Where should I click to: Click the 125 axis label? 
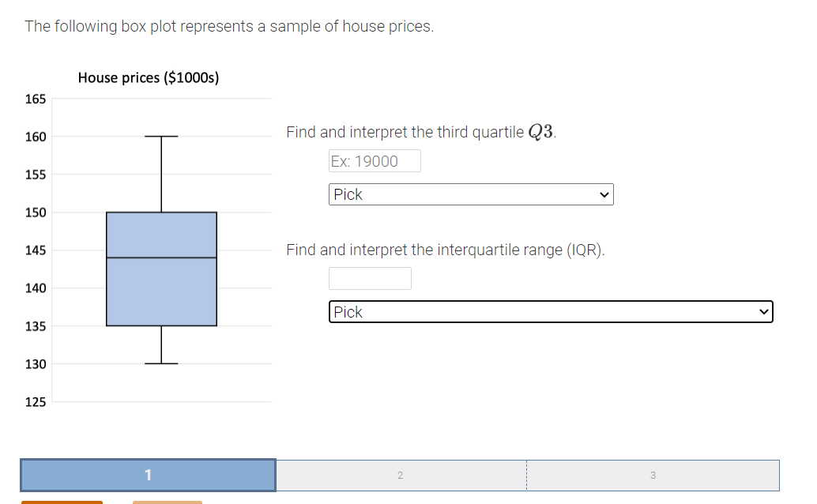pyautogui.click(x=36, y=402)
